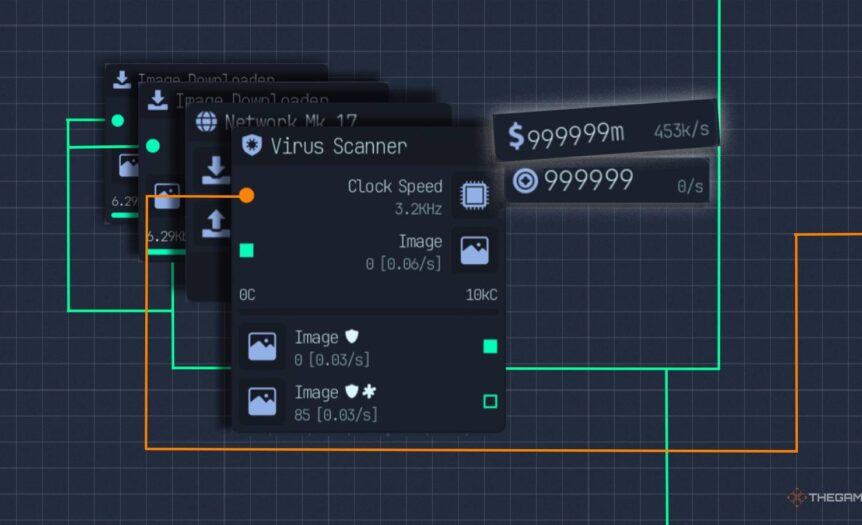Select the clean Image output icon

point(262,346)
